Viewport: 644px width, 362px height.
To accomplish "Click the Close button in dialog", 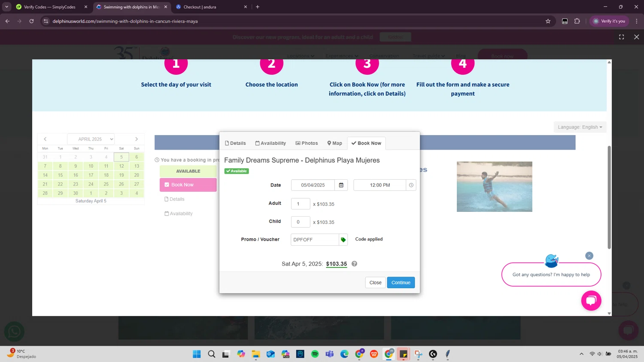I will (x=375, y=283).
